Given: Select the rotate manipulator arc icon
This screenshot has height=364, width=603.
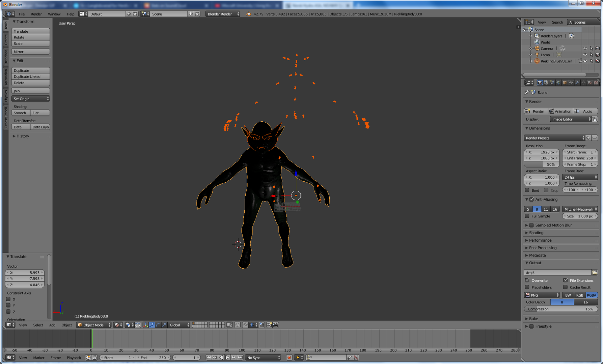Looking at the screenshot, I should pyautogui.click(x=158, y=325).
